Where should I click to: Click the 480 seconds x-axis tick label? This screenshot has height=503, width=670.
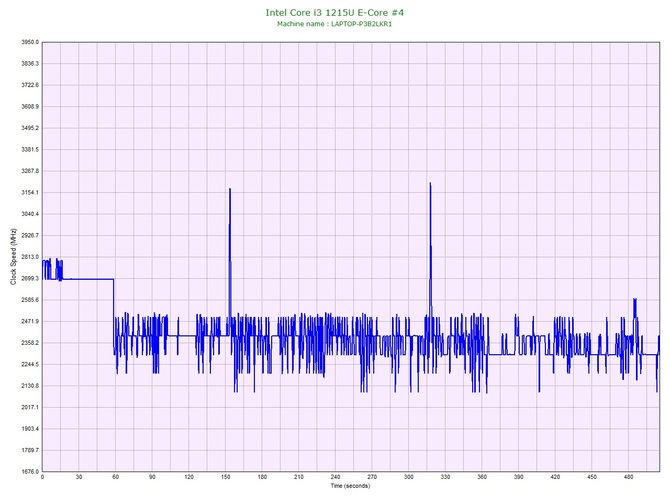point(629,477)
